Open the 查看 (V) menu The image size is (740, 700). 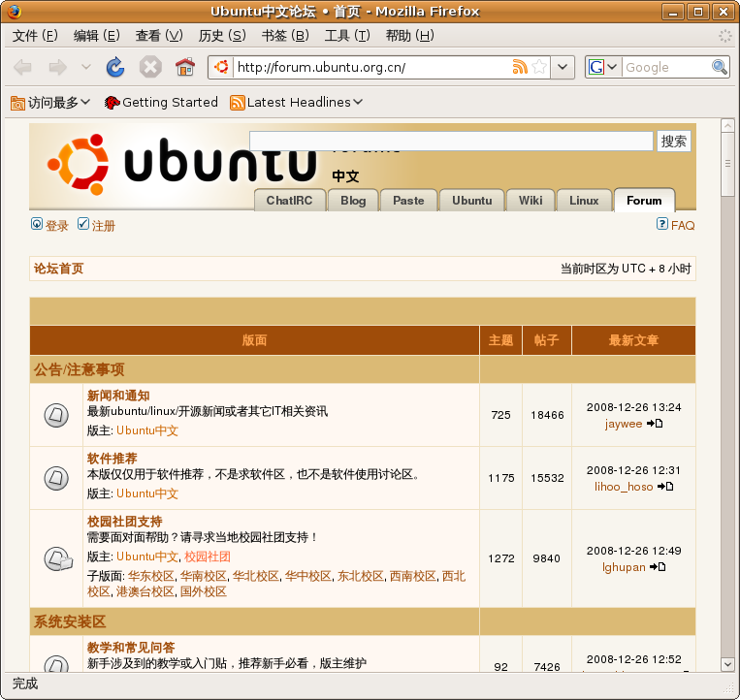(x=159, y=35)
